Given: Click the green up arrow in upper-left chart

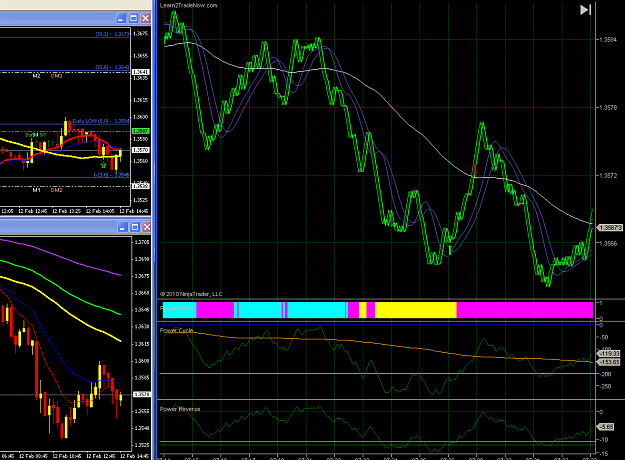Looking at the screenshot, I should point(104,165).
